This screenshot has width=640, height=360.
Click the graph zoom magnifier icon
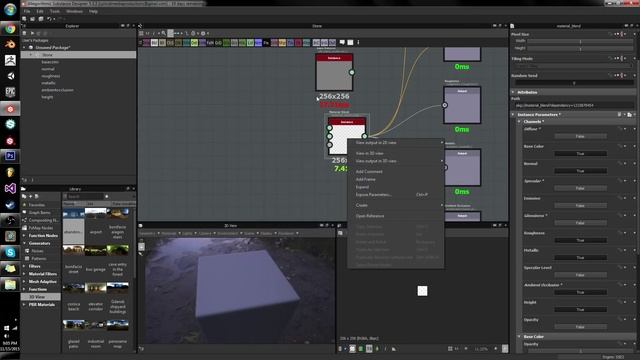click(164, 33)
